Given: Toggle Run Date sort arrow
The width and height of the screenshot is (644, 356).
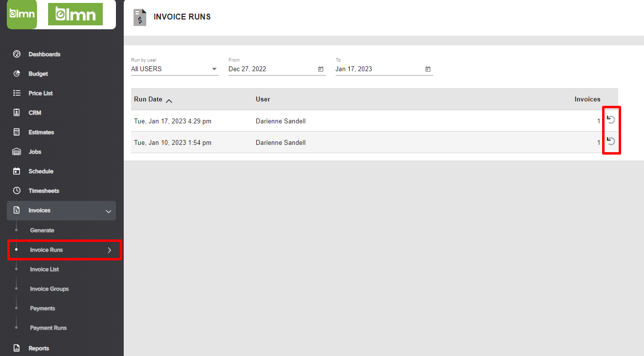Looking at the screenshot, I should click(x=169, y=100).
